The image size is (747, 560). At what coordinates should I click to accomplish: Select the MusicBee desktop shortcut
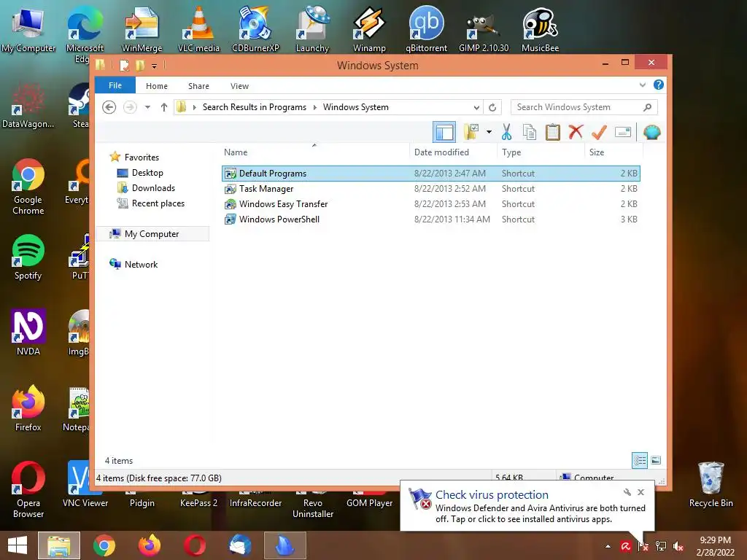coord(540,28)
